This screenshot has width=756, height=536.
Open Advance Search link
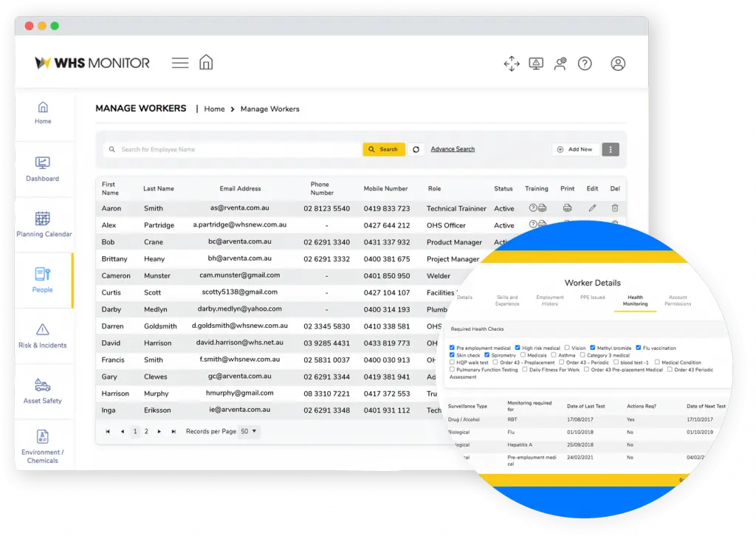(452, 149)
